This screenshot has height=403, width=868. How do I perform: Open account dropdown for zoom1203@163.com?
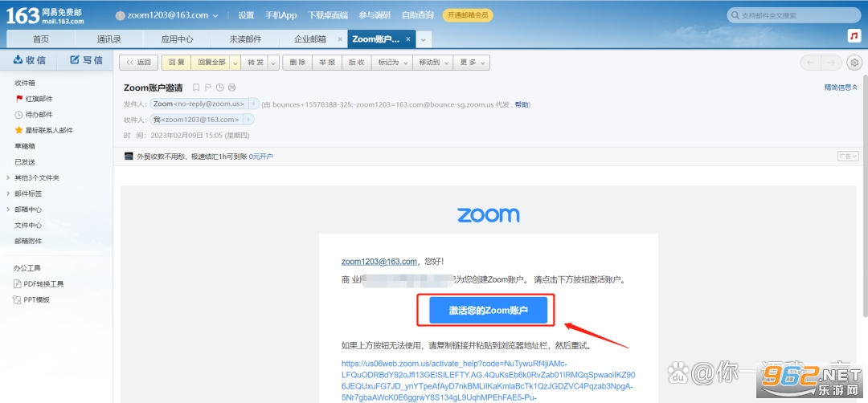click(215, 15)
